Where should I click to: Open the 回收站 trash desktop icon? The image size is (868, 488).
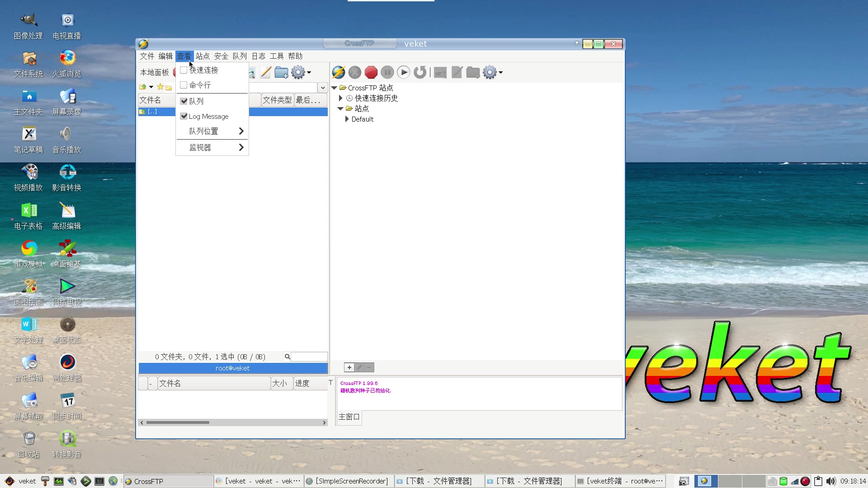coord(28,445)
